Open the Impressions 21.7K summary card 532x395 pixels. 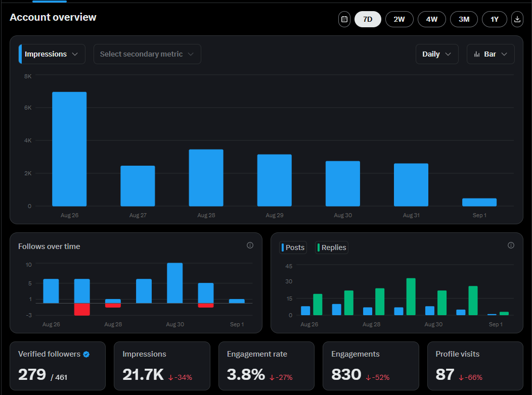pyautogui.click(x=162, y=366)
